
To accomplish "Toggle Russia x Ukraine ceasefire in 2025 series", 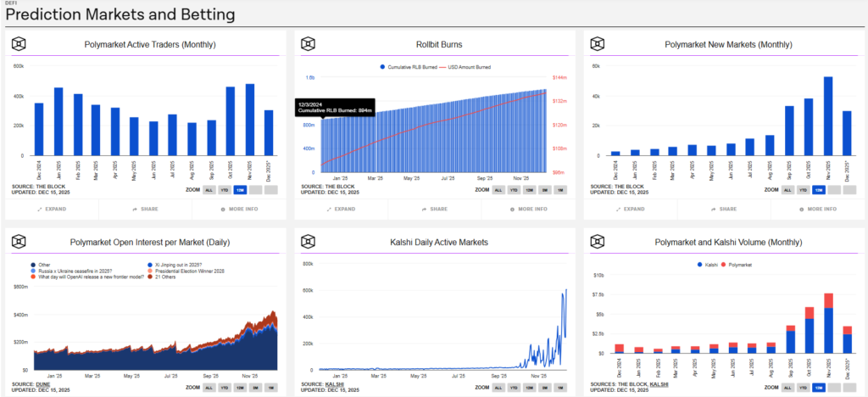I will pos(70,271).
